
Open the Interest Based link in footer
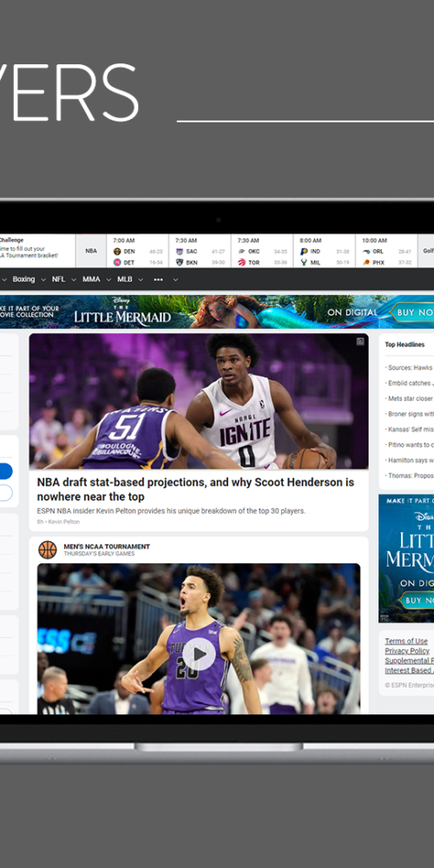click(x=410, y=670)
